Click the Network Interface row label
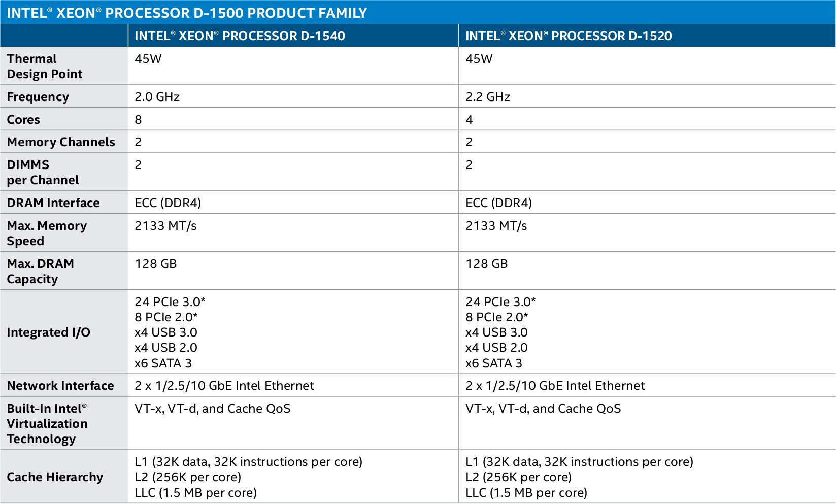 point(60,386)
